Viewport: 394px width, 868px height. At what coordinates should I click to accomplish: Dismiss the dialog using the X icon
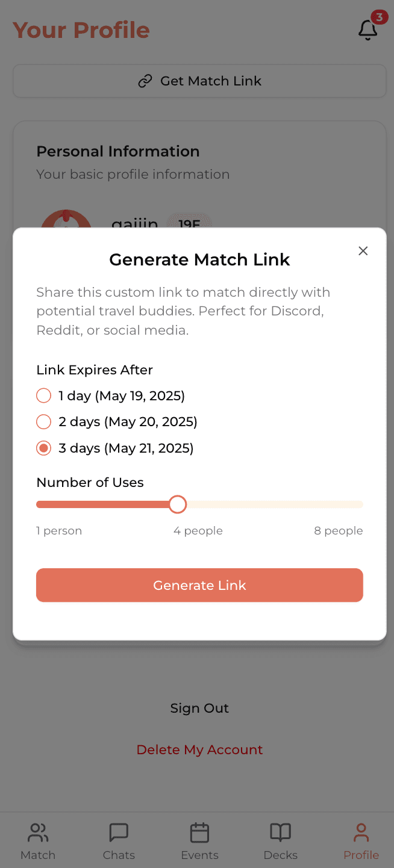coord(363,251)
